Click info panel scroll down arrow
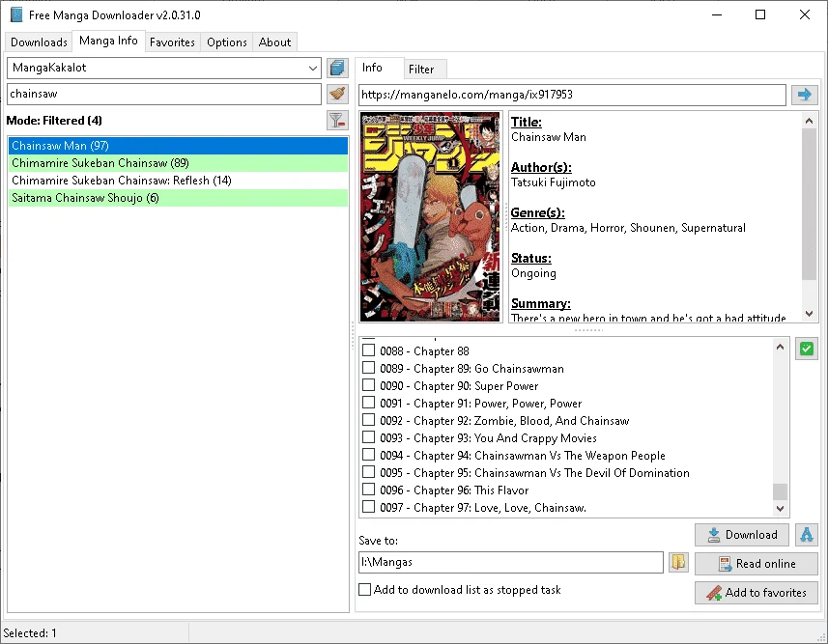Screen dimensions: 828x644 pyautogui.click(x=809, y=314)
